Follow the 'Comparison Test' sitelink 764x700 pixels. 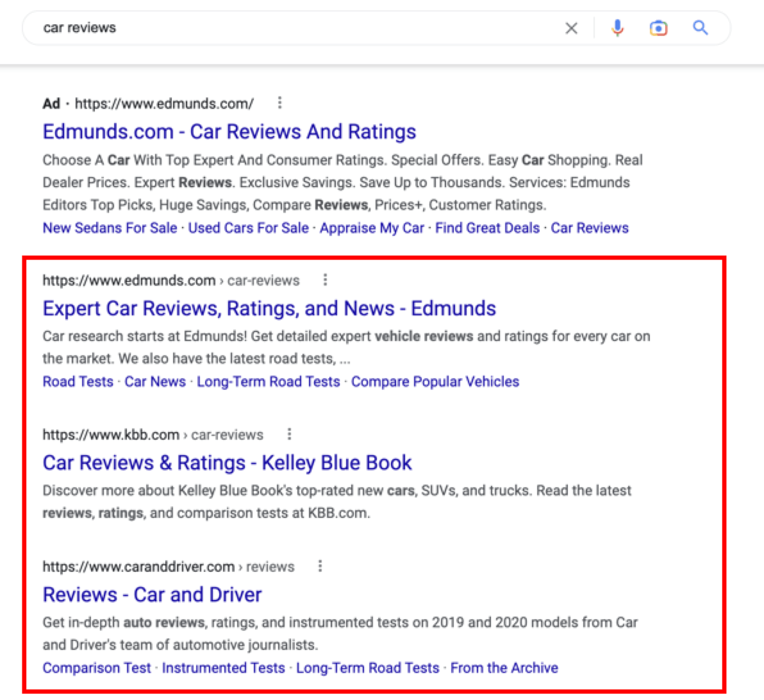97,667
